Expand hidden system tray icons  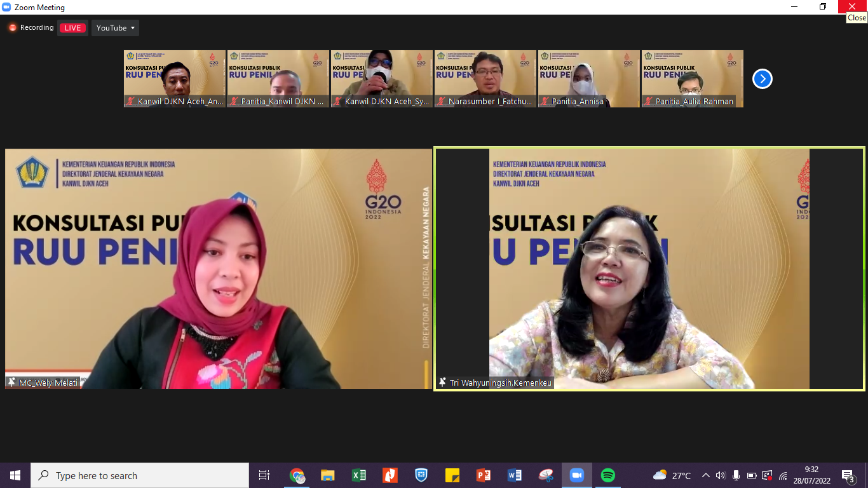[x=705, y=475]
